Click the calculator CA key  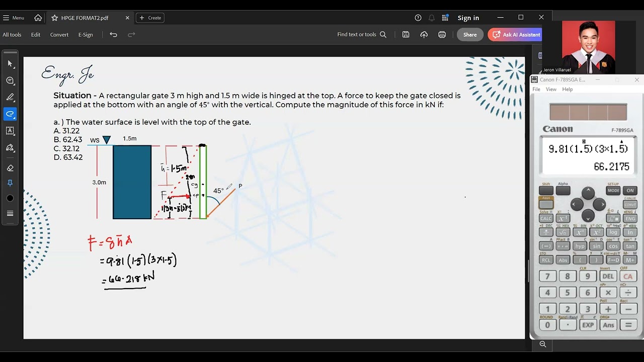pyautogui.click(x=628, y=276)
